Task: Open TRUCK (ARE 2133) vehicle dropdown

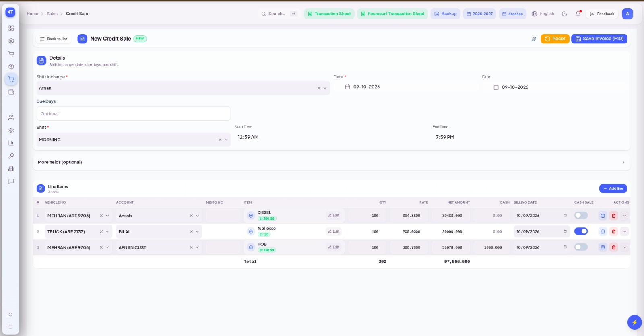Action: point(78,232)
